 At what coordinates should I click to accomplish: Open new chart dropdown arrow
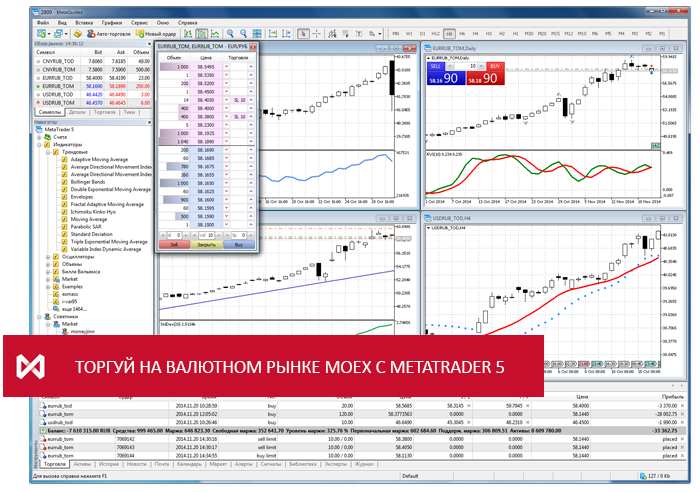[x=49, y=34]
